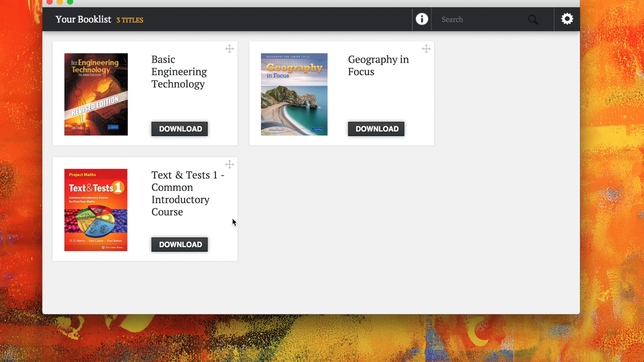Select the 'Geography in Focus' title text
644x362 pixels.
click(x=378, y=65)
